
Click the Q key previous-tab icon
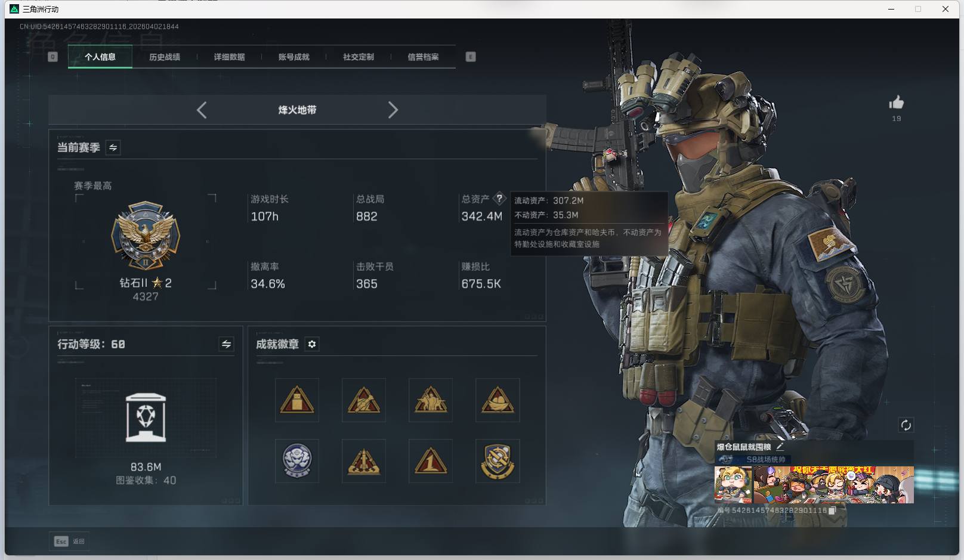[x=52, y=57]
